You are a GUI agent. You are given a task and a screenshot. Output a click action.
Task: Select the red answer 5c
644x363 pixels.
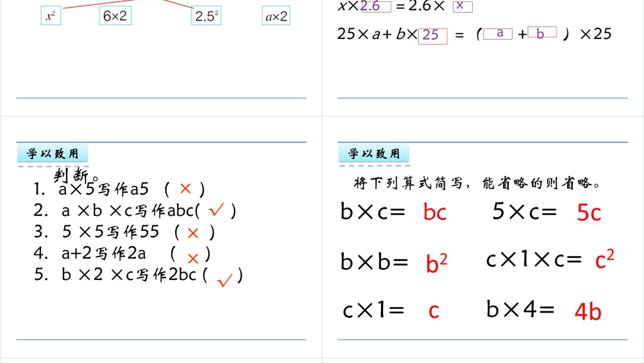(x=589, y=213)
